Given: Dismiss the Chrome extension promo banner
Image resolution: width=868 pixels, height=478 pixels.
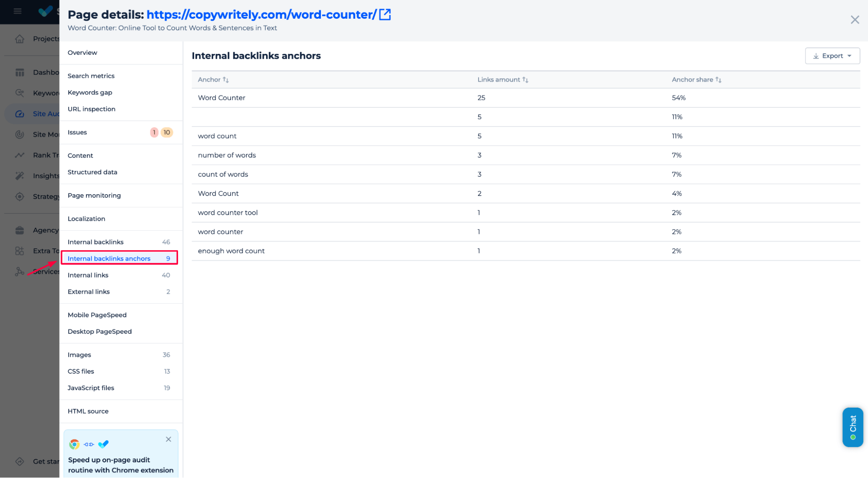Looking at the screenshot, I should 168,439.
